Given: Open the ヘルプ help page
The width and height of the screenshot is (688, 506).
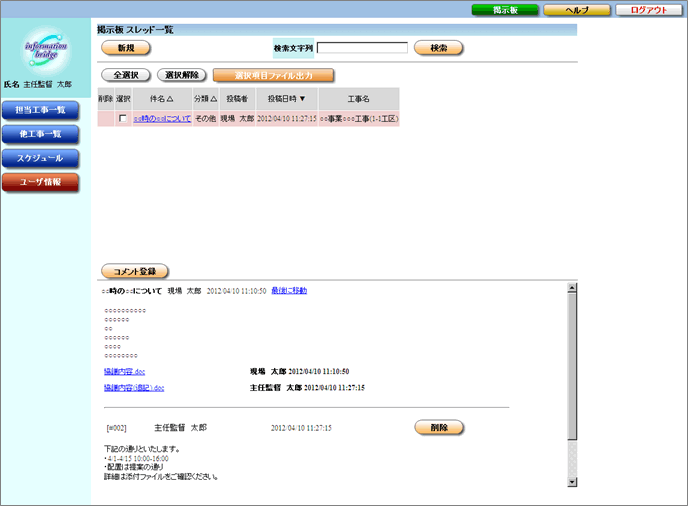Looking at the screenshot, I should (577, 9).
